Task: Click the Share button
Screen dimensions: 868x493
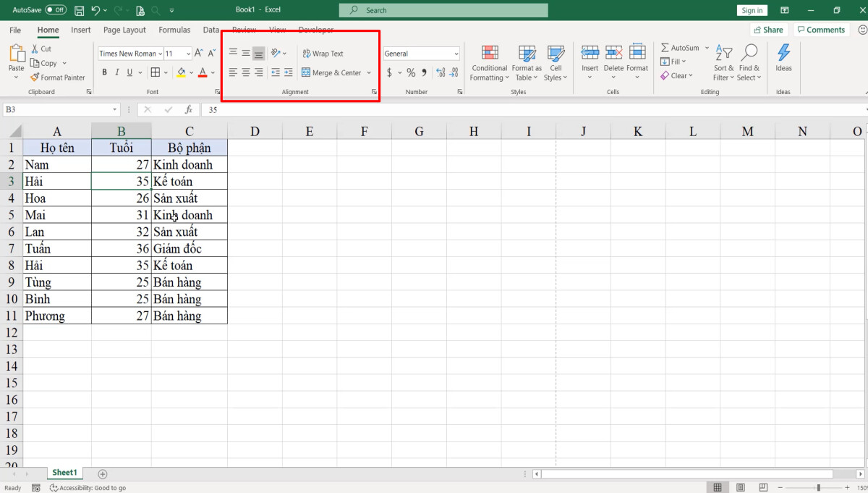Action: (x=768, y=30)
